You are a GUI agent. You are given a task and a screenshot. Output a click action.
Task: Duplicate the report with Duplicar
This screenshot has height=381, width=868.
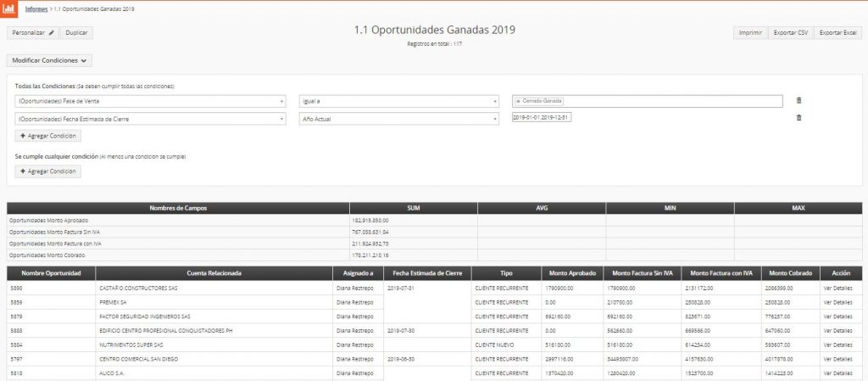tap(77, 32)
